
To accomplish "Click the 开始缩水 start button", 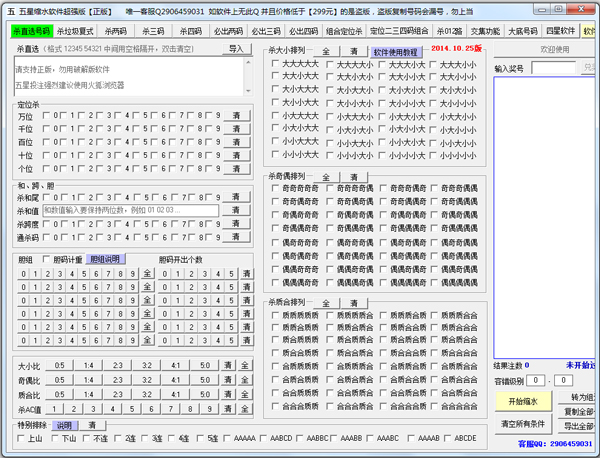I will [516, 401].
